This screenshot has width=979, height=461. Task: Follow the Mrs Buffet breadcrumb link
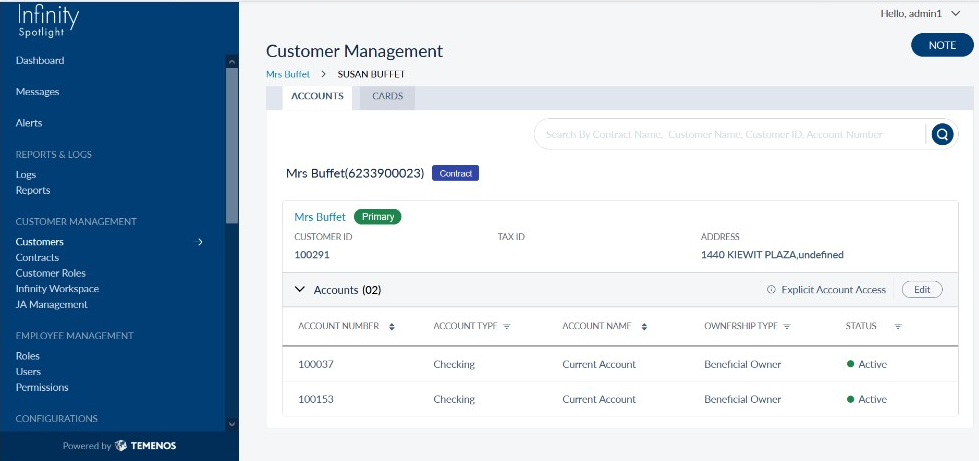pos(288,74)
